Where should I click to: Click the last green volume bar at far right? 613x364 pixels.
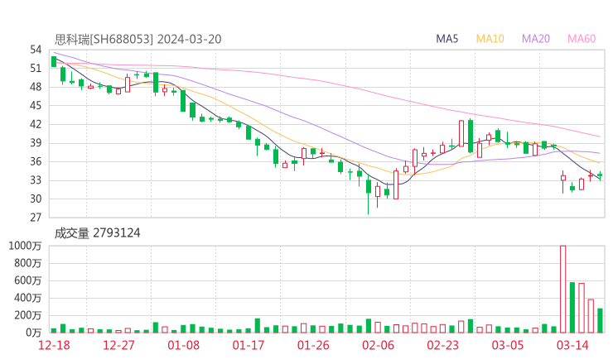pyautogui.click(x=600, y=321)
